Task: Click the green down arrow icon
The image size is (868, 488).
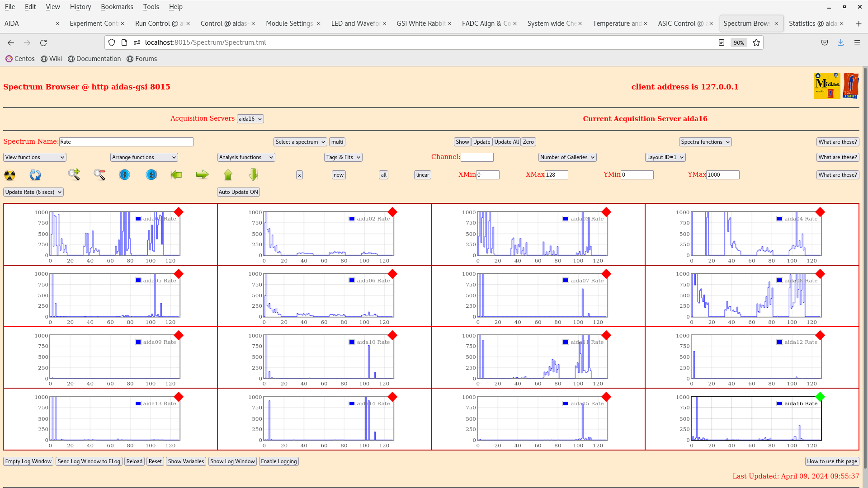Action: click(x=254, y=174)
